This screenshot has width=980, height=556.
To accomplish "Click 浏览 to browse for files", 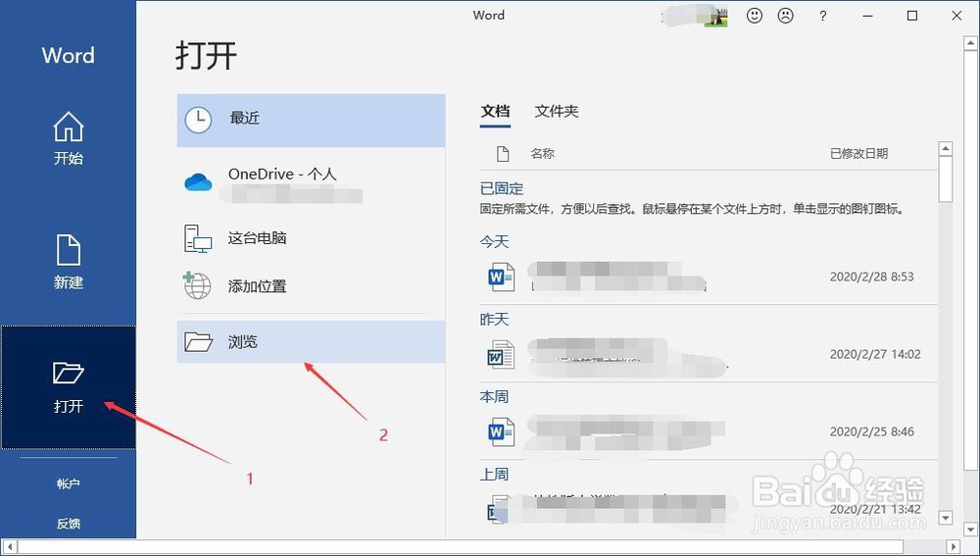I will (x=311, y=341).
